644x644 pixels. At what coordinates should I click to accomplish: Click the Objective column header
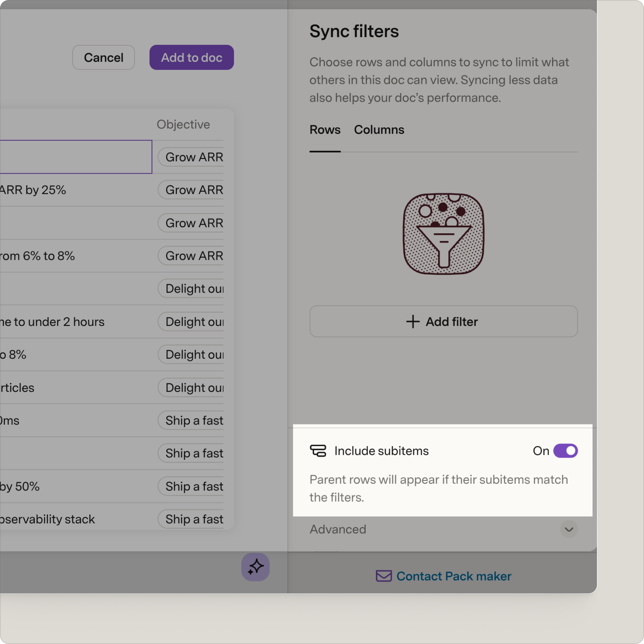pos(183,124)
